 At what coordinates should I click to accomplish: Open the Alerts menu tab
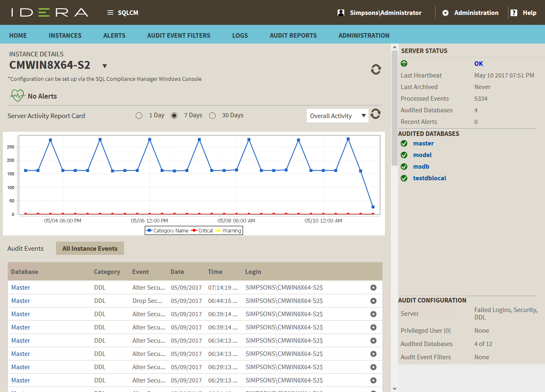pos(114,36)
